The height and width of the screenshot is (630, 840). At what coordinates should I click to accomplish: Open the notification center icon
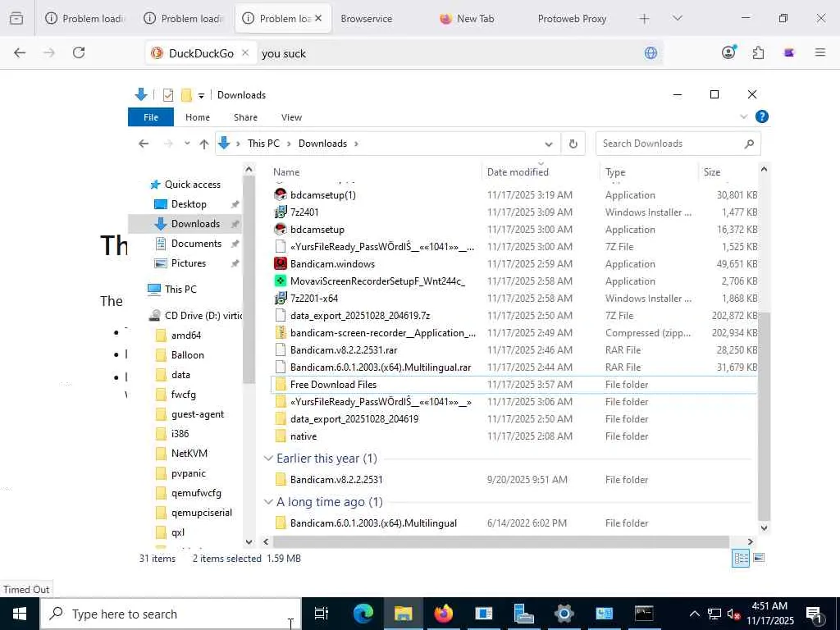coord(815,614)
